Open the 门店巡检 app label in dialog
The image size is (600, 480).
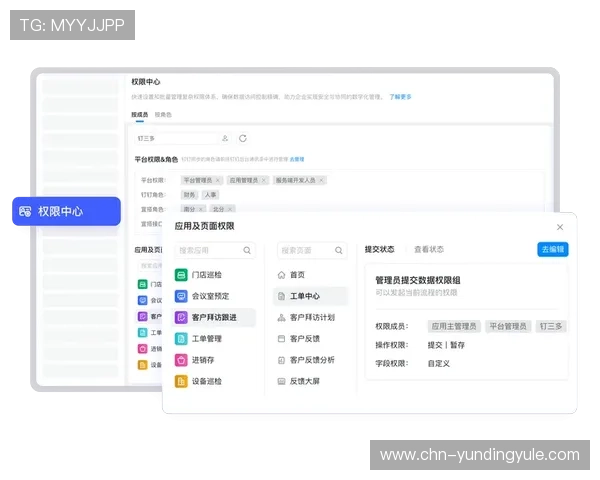pyautogui.click(x=207, y=275)
